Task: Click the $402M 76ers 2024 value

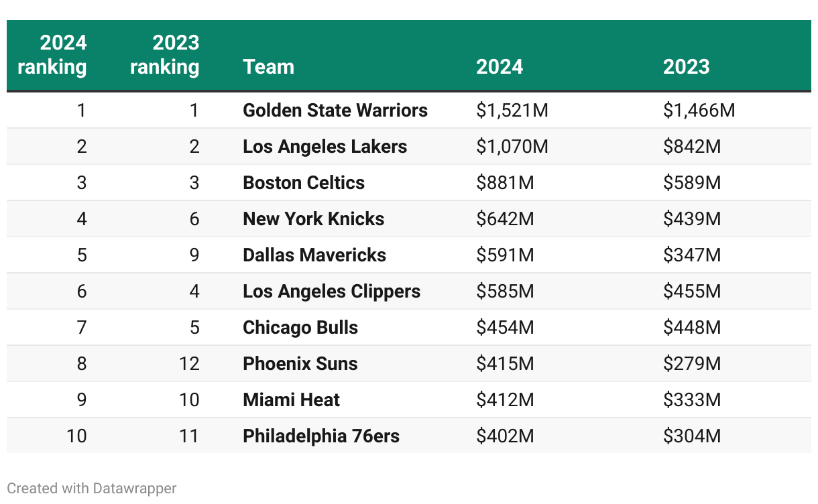Action: pos(505,436)
